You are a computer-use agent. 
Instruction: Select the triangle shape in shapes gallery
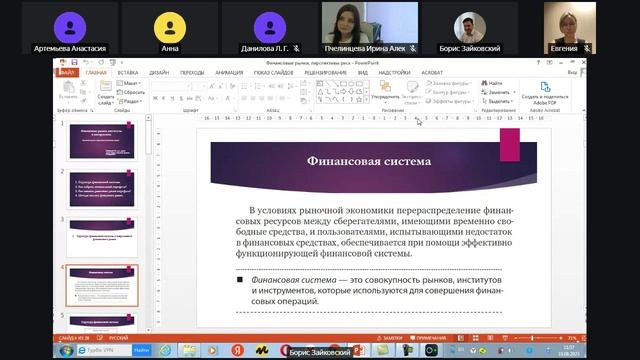320,92
